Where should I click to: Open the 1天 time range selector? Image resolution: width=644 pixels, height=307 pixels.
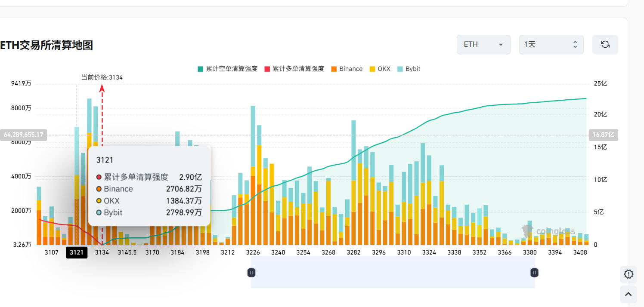pos(551,44)
